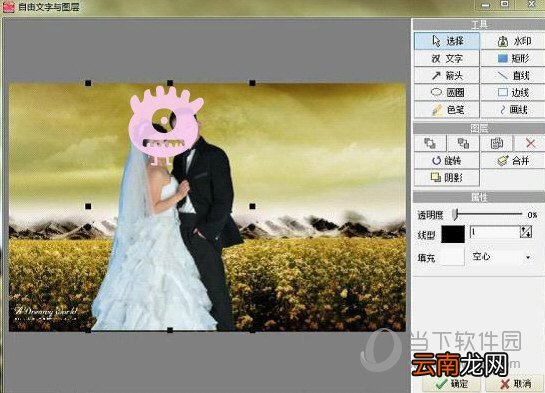This screenshot has height=393, width=545.
Task: Click the top-right selection handle
Action: 252,83
